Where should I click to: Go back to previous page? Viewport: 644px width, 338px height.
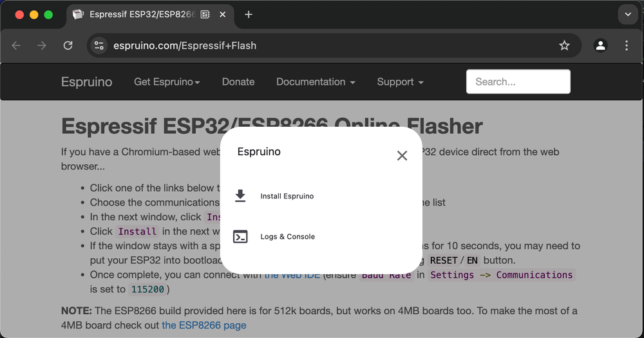tap(16, 46)
